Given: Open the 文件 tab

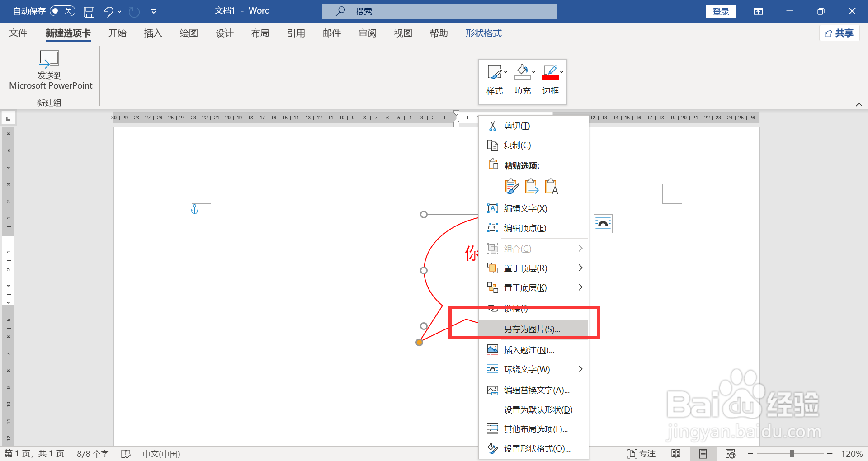Looking at the screenshot, I should tap(18, 33).
